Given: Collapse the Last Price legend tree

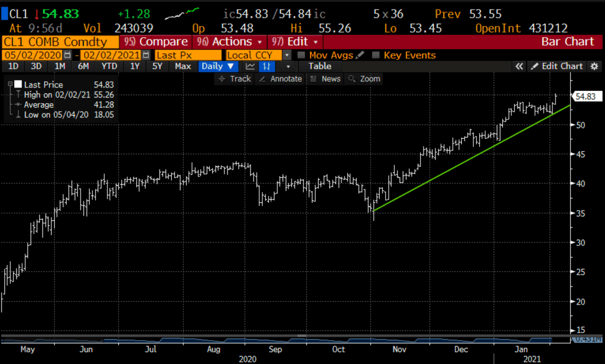Looking at the screenshot, I should click(9, 84).
